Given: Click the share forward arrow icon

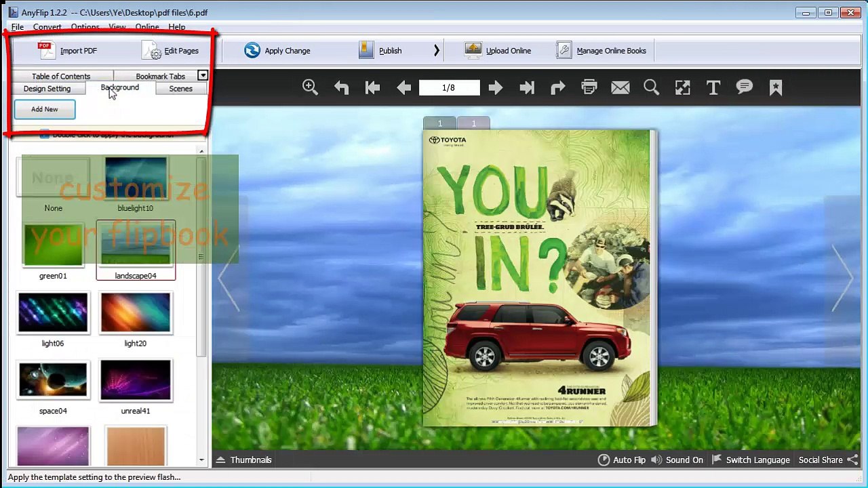Looking at the screenshot, I should click(x=557, y=87).
